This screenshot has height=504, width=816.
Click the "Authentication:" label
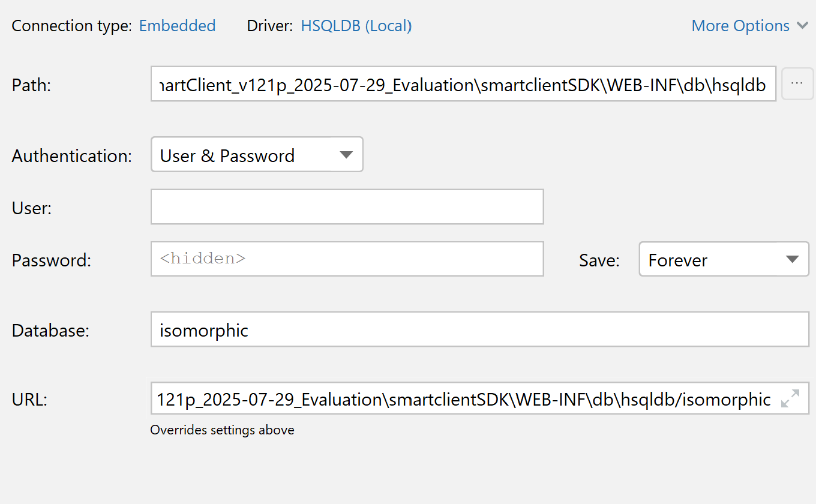[71, 155]
